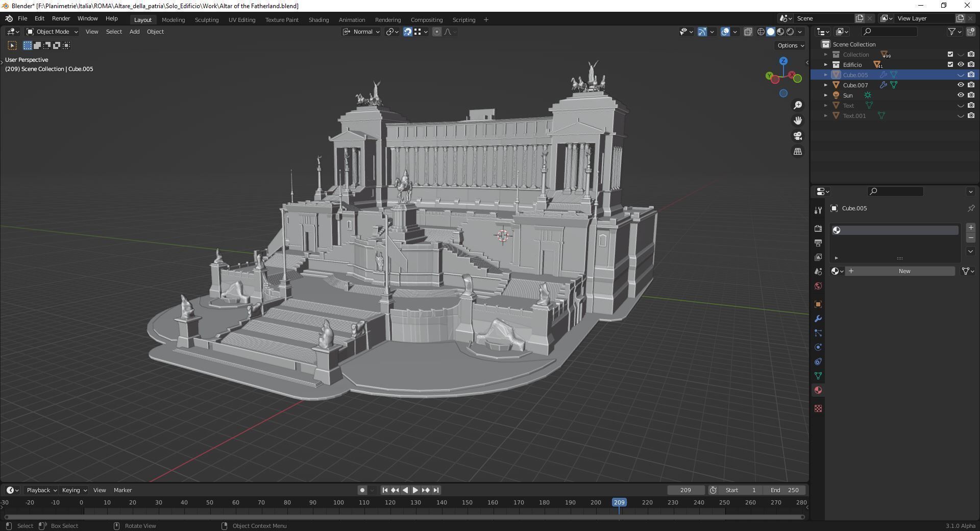Click New material button
The image size is (980, 531).
(901, 271)
